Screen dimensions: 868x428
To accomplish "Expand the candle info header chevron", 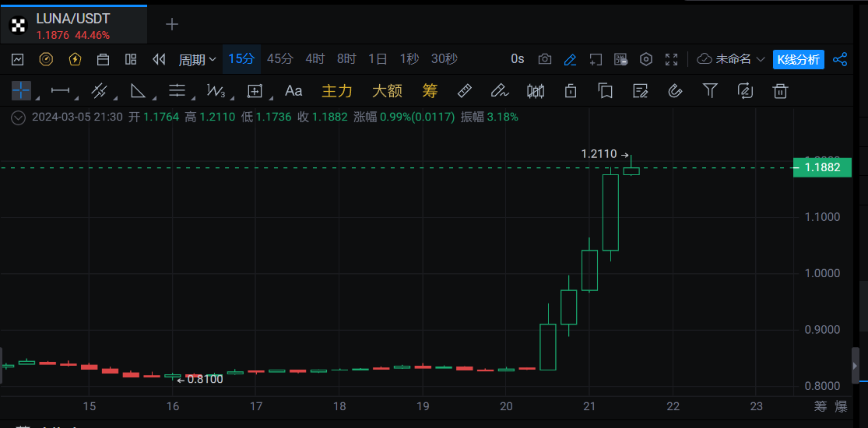I will tap(19, 118).
